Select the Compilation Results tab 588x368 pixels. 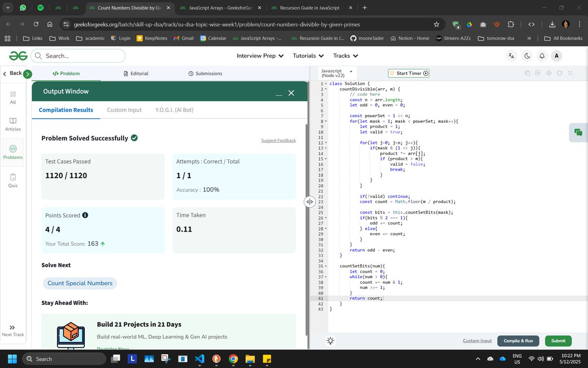66,110
